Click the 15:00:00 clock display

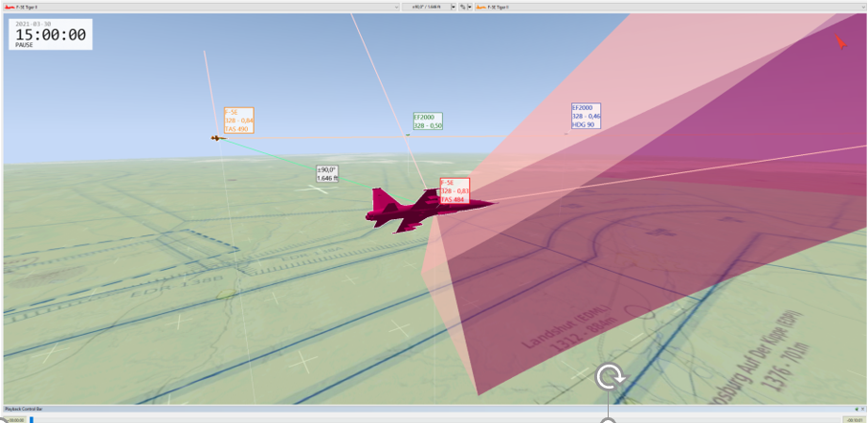(51, 35)
